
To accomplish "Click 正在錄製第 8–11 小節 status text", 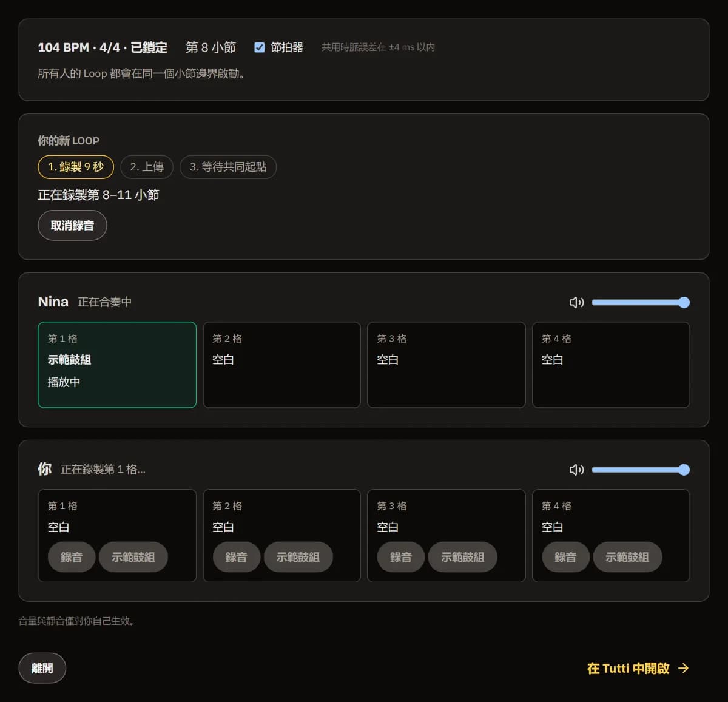I will coord(98,195).
